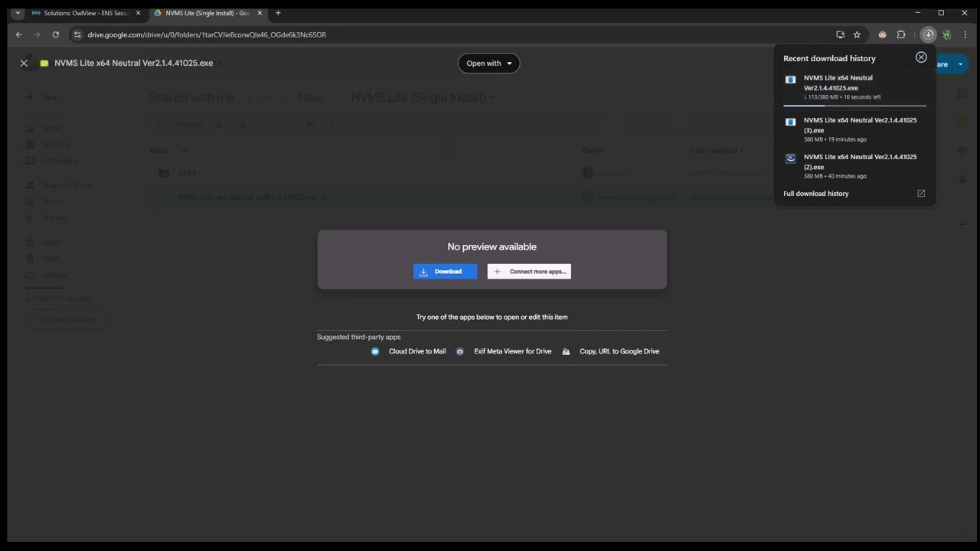Click the install app icon in address bar
This screenshot has width=980, height=551.
pos(840,34)
